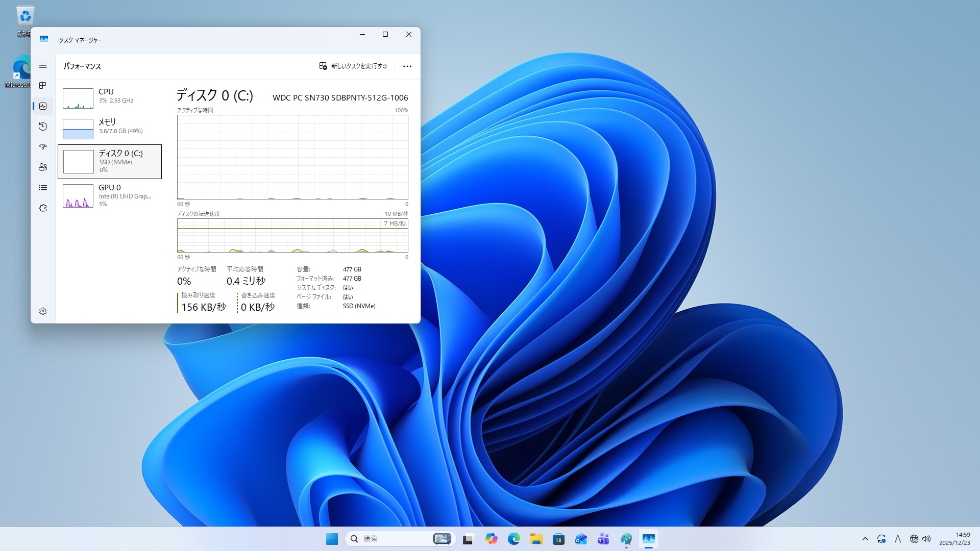This screenshot has height=551, width=980.
Task: Open the Windows Start menu
Action: (x=332, y=539)
